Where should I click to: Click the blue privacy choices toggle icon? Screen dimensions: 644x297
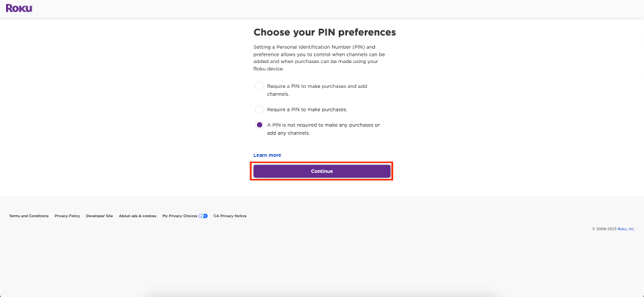[203, 216]
